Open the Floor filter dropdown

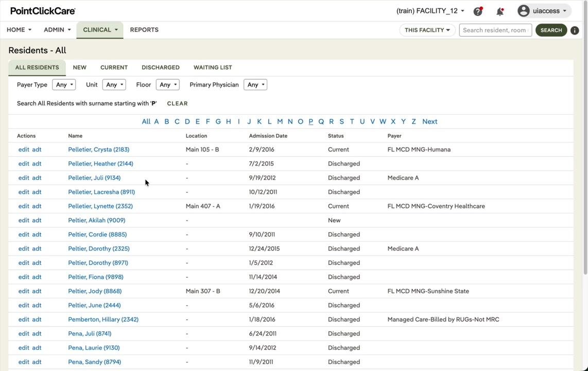[168, 85]
